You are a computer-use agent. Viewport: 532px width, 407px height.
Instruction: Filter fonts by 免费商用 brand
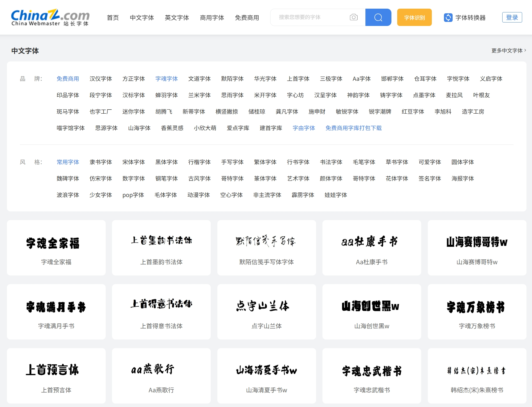click(68, 79)
